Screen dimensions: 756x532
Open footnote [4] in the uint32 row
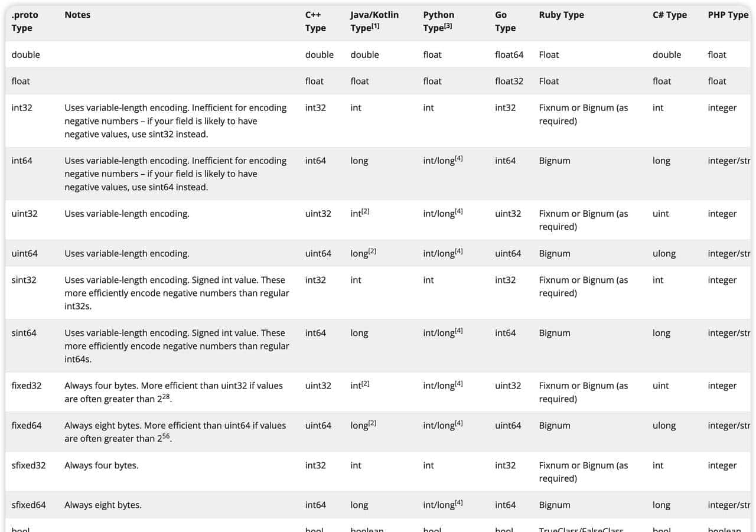(459, 211)
